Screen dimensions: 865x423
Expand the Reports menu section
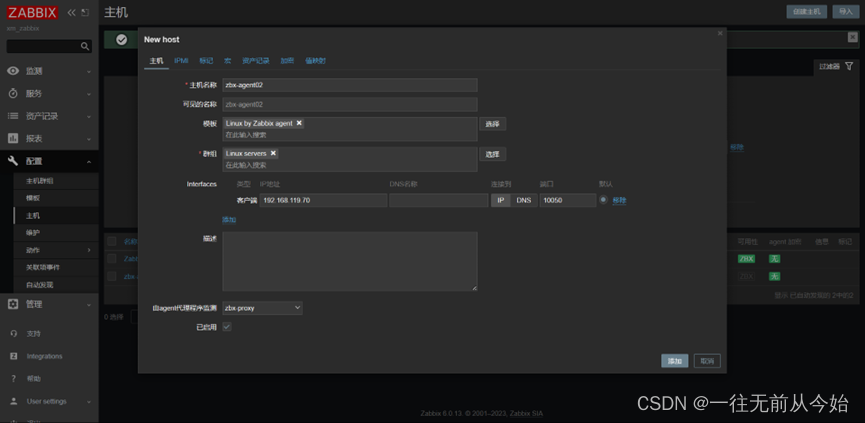(89, 139)
